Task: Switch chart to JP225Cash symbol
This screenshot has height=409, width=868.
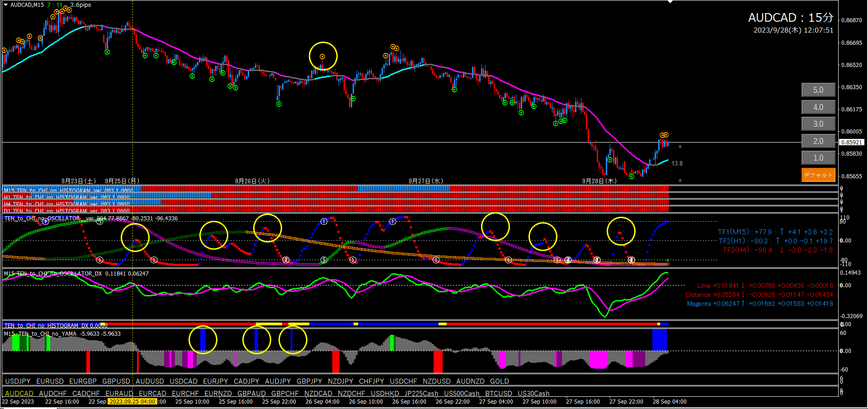Action: click(421, 394)
